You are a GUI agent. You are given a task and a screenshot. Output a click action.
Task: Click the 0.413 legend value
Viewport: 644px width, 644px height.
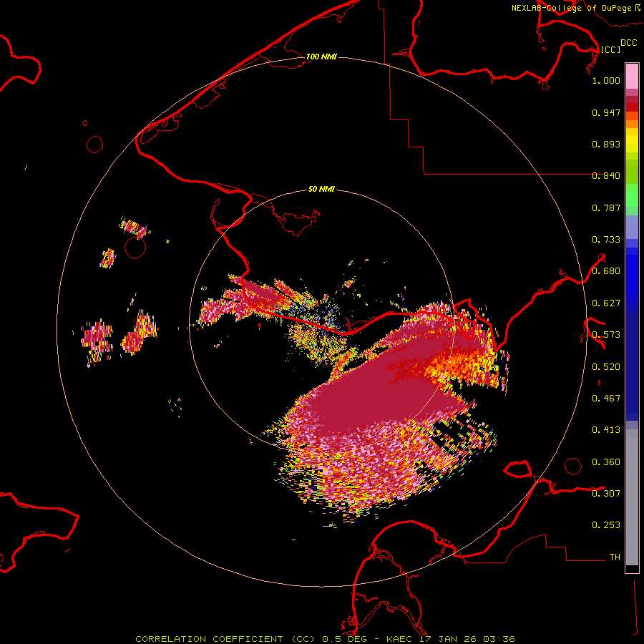click(606, 430)
